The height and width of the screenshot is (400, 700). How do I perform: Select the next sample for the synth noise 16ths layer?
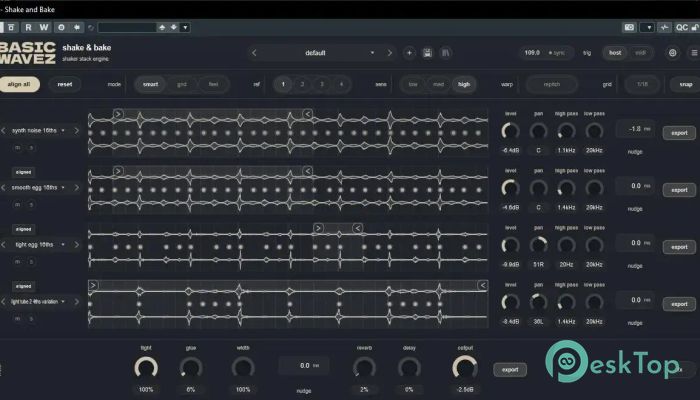coord(76,131)
